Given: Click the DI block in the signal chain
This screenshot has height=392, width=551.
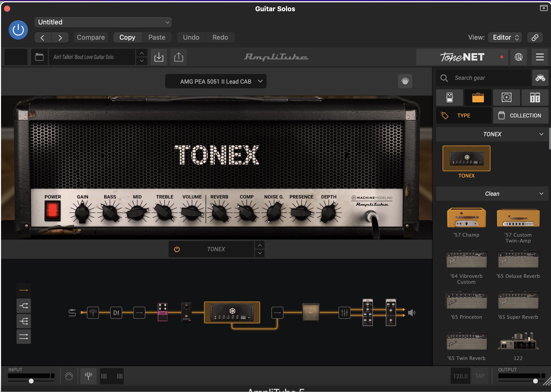Looking at the screenshot, I should pos(116,312).
